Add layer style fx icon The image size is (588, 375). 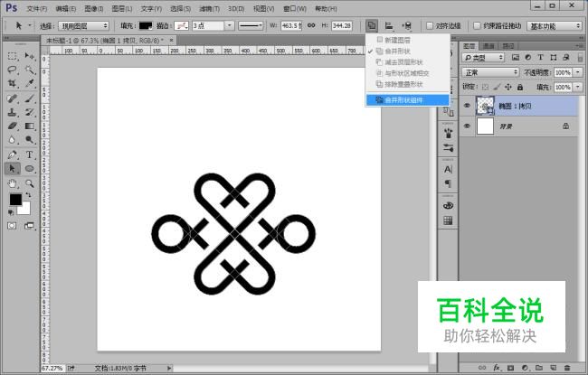pyautogui.click(x=497, y=368)
